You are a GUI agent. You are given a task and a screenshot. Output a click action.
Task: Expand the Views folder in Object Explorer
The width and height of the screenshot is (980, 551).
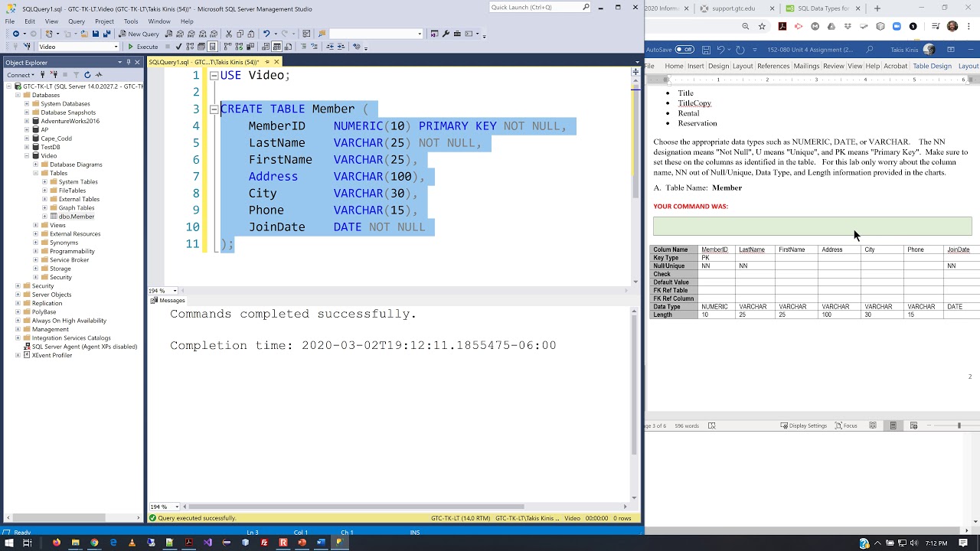click(x=36, y=225)
